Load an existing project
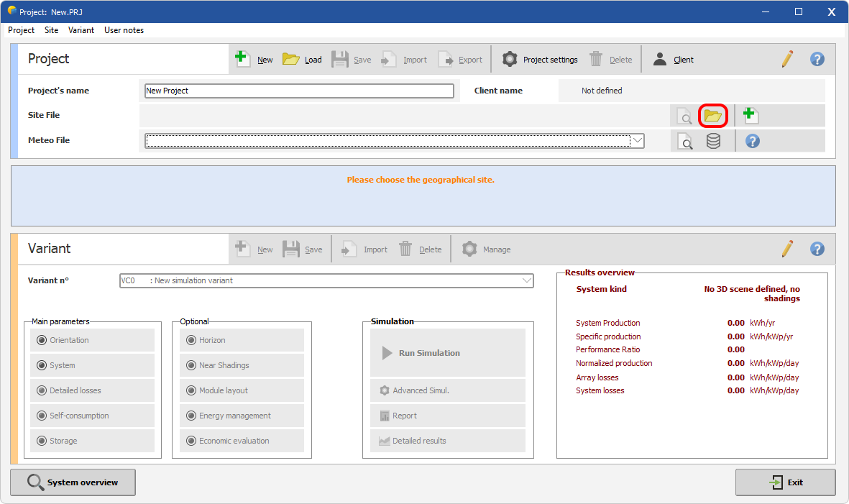The height and width of the screenshot is (504, 849). 302,59
